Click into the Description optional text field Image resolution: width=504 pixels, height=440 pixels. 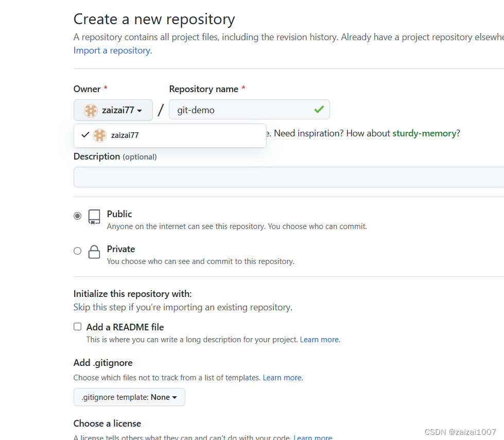coord(289,177)
